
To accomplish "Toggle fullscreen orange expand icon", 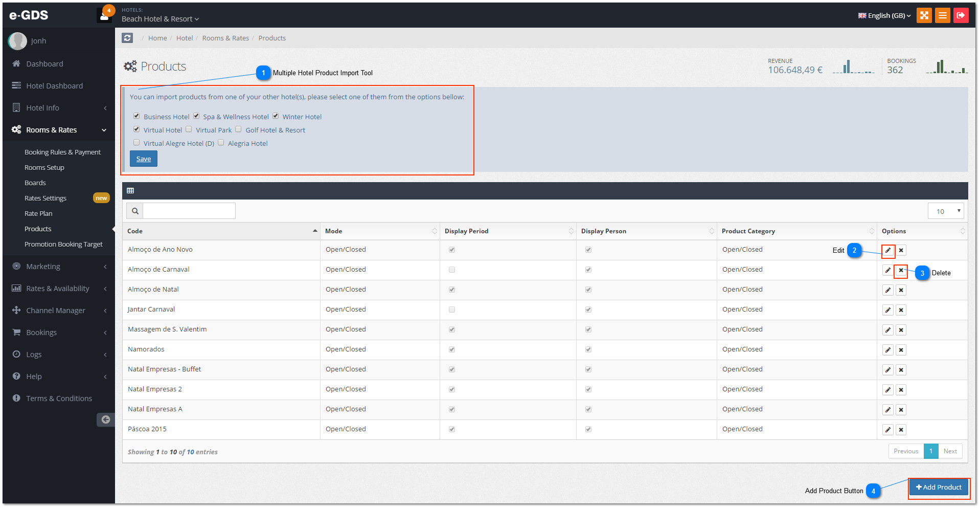I will click(x=924, y=15).
